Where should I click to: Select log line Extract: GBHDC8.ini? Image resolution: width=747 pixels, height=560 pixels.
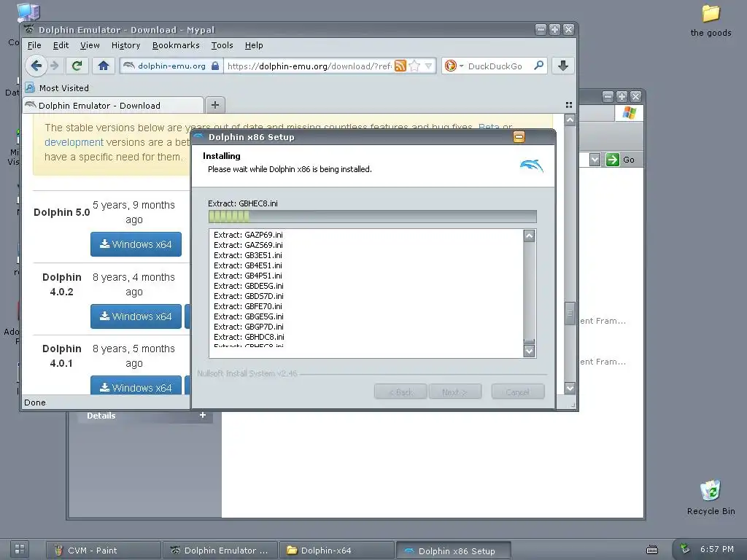(x=249, y=337)
